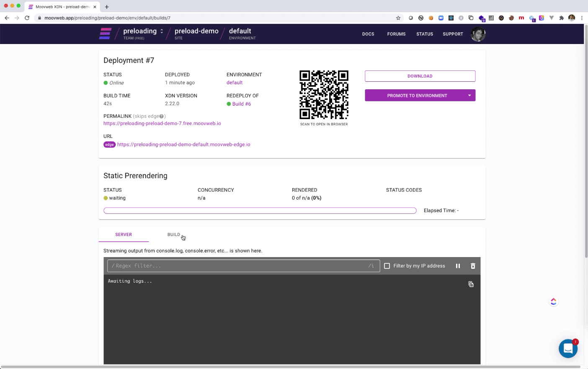Click the 'Awaiting logs...' text
Image resolution: width=588 pixels, height=369 pixels.
point(130,281)
